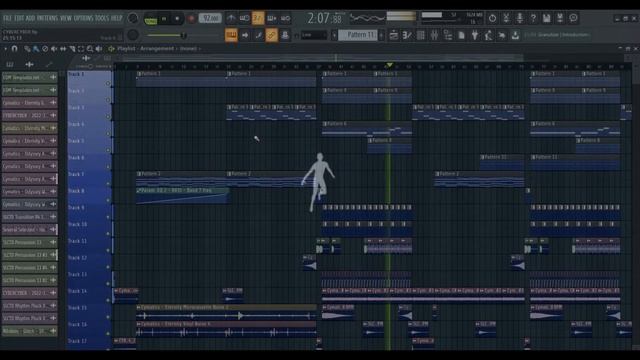
Task: Toggle pattern/song mode switch
Action: click(x=151, y=19)
